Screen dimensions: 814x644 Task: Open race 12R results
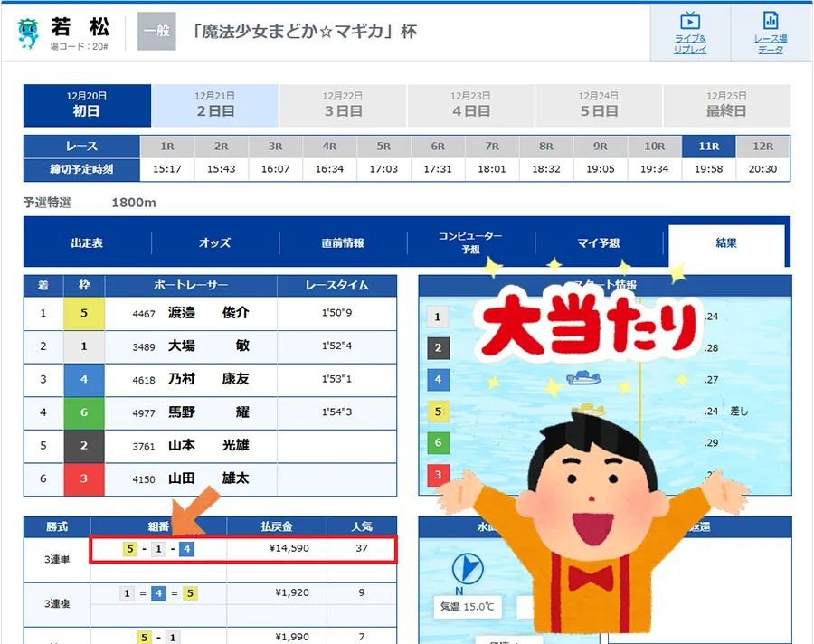tap(764, 145)
